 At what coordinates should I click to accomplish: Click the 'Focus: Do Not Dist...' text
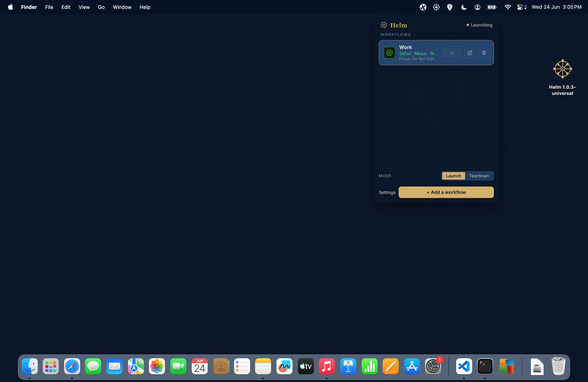[418, 59]
